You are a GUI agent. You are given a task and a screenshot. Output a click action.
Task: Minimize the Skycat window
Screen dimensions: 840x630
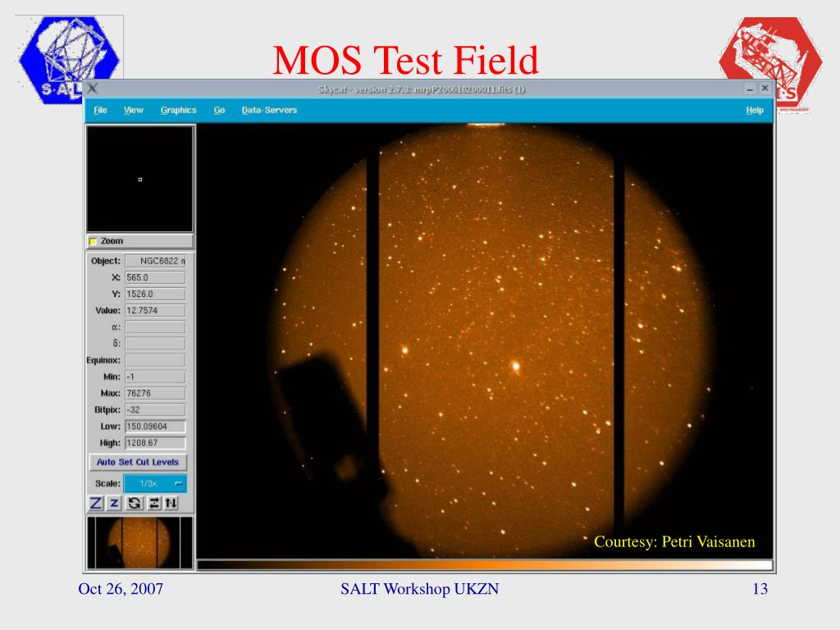(750, 89)
